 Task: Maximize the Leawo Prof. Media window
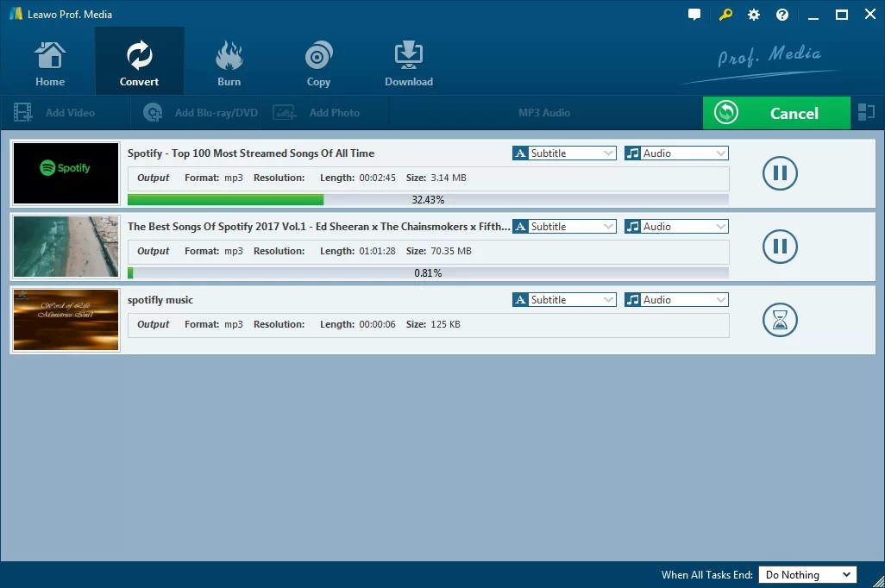tap(842, 15)
